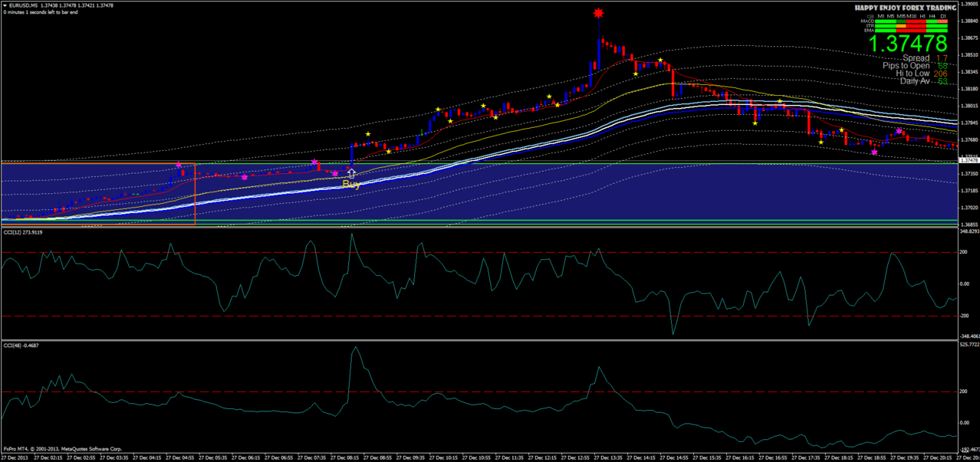Click the white up arrow above Buy
Screen dimensions: 980x462
[351, 174]
